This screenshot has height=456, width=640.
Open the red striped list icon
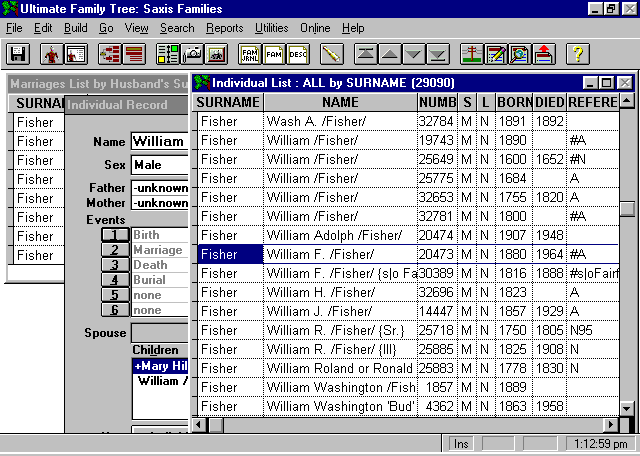pos(134,54)
